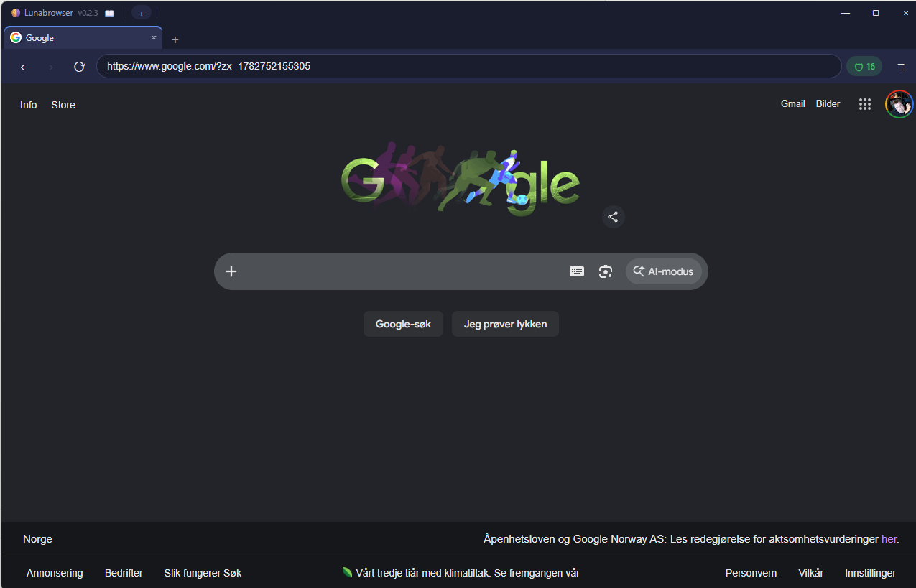This screenshot has height=588, width=916.
Task: Click the rounded plus button in title bar
Action: coord(142,14)
